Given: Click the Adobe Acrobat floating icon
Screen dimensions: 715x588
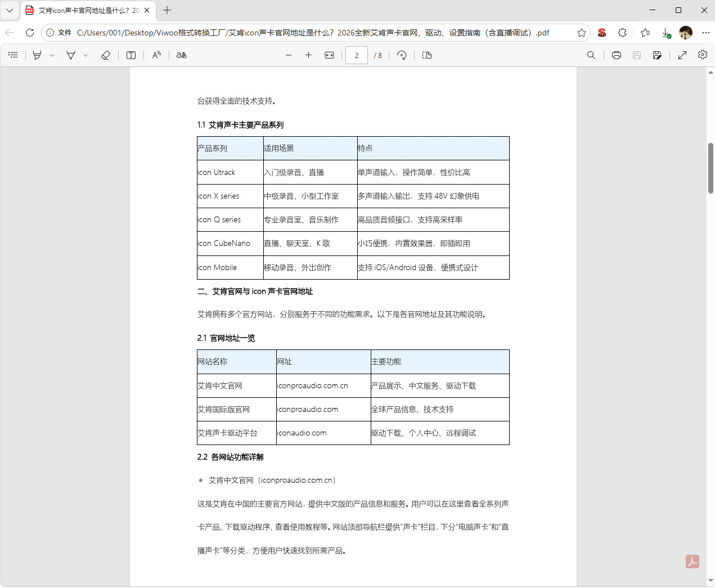Looking at the screenshot, I should (x=692, y=562).
